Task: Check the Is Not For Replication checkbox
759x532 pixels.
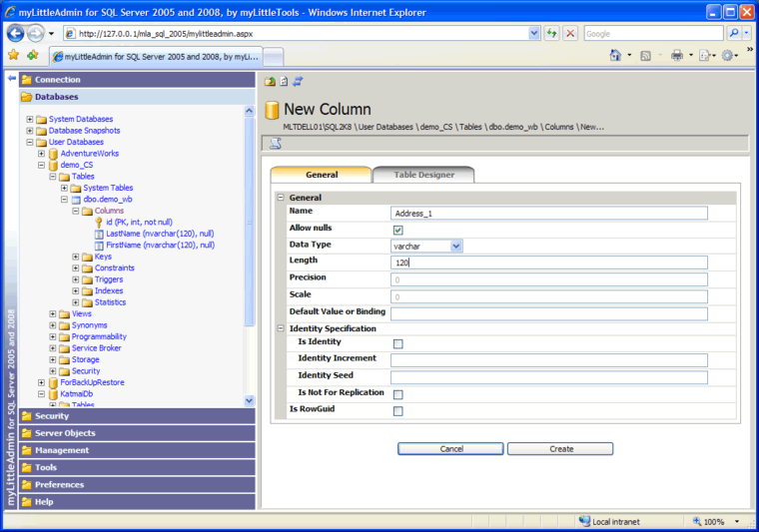Action: pos(397,394)
